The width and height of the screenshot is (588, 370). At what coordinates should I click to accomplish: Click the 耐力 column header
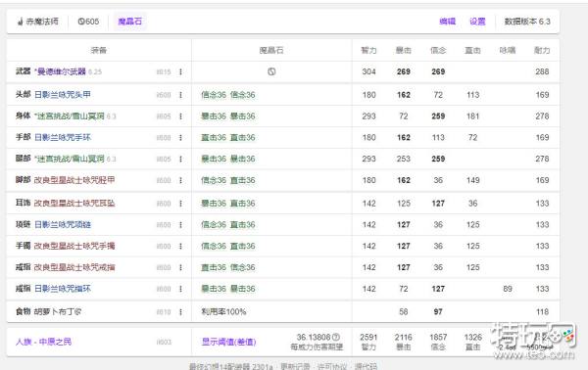pos(542,50)
